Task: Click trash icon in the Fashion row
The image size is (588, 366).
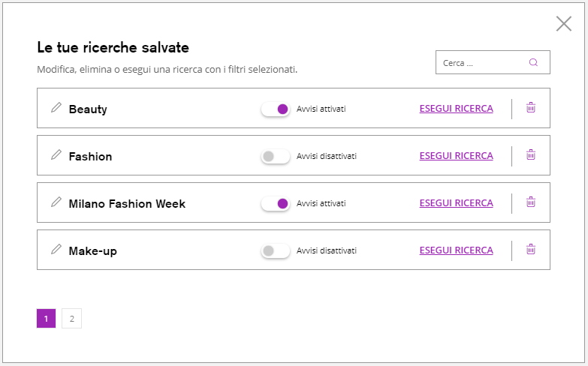Action: (531, 155)
